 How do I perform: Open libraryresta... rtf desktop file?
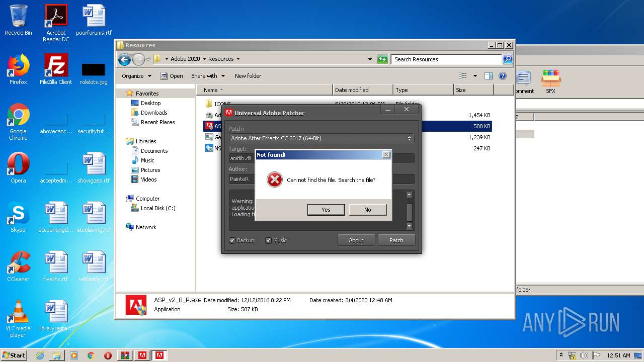click(x=56, y=316)
